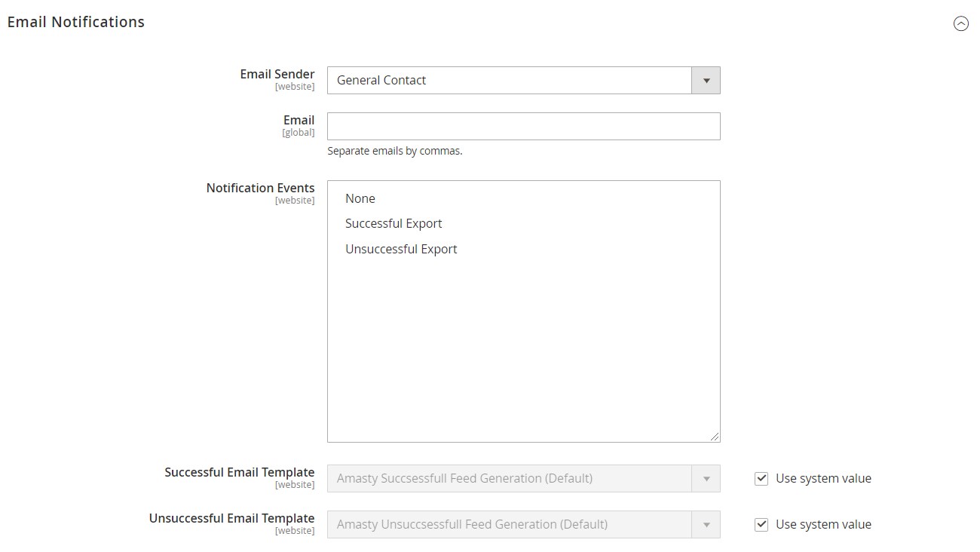Click the Notification Events field label
This screenshot has height=552, width=980.
tap(260, 188)
